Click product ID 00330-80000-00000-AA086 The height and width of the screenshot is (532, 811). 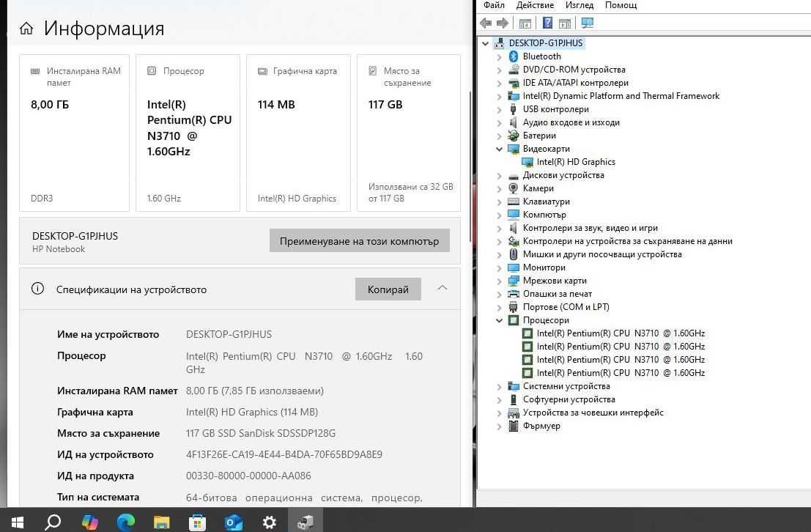[x=248, y=476]
